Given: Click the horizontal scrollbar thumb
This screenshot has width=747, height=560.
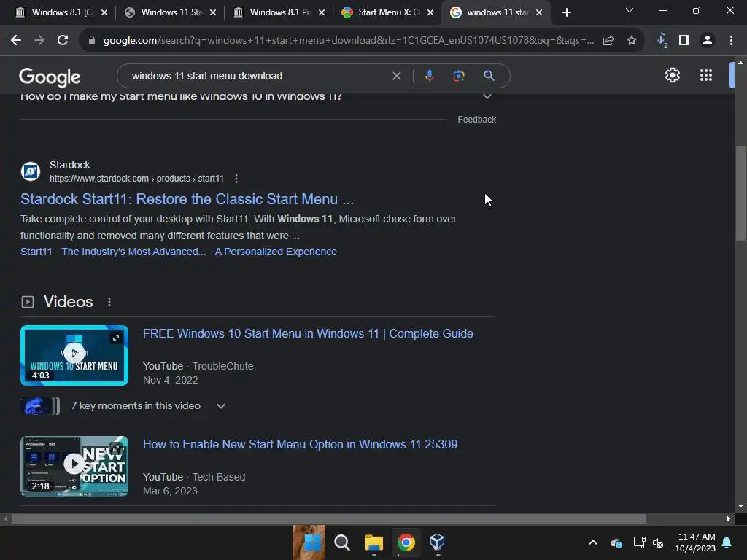Looking at the screenshot, I should pos(329,518).
